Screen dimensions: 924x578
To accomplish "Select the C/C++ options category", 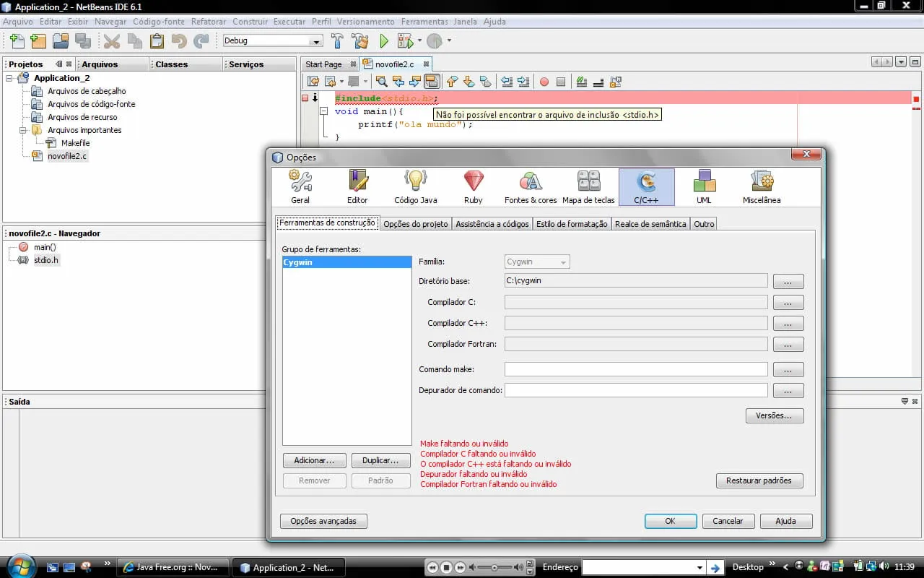I will pos(647,187).
